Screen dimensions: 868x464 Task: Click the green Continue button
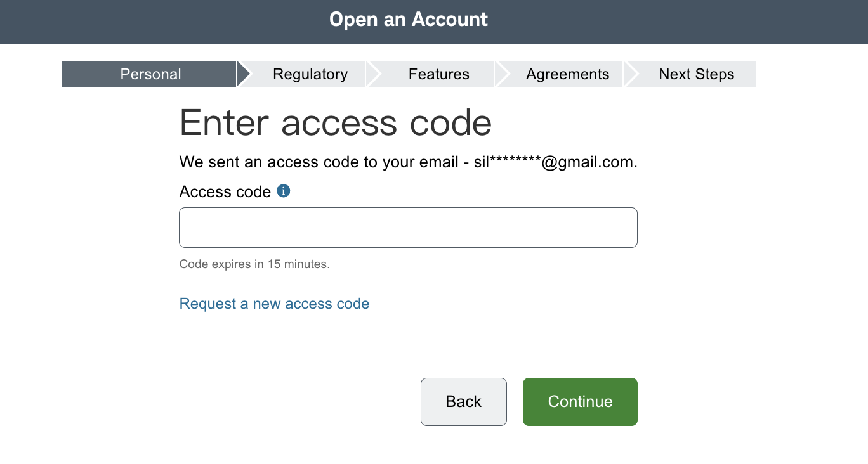pyautogui.click(x=580, y=402)
